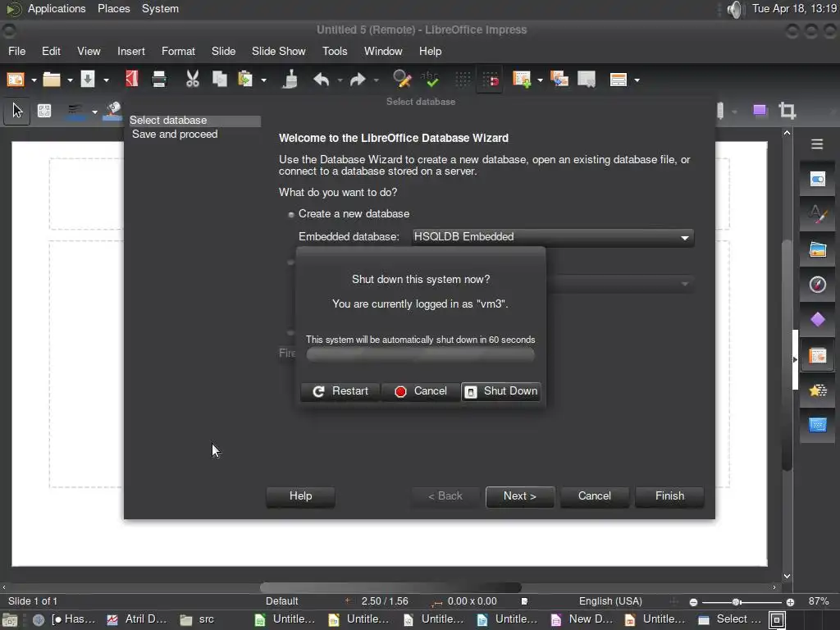Screen dimensions: 840x630
Task: Expand Slide Layout dropdown arrow
Action: (x=637, y=80)
